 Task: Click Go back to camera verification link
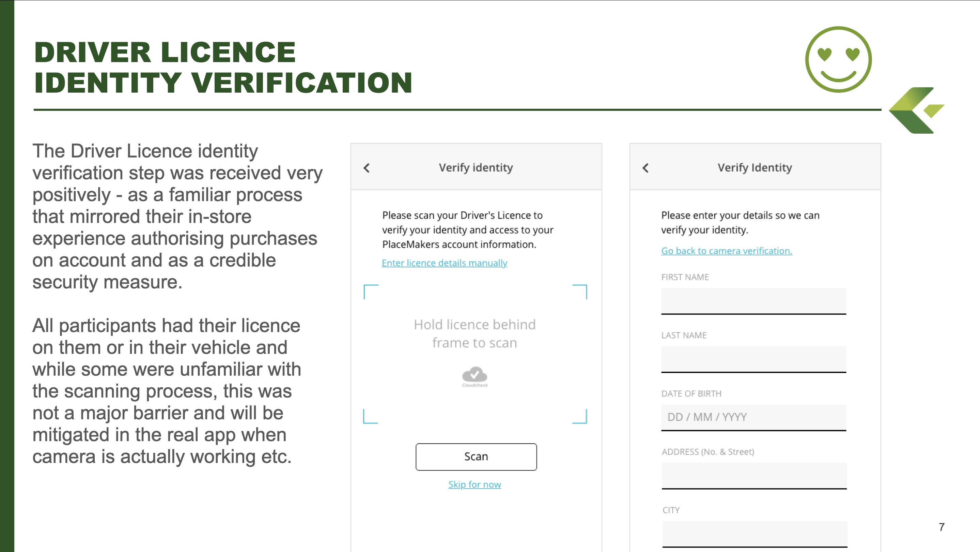point(726,251)
